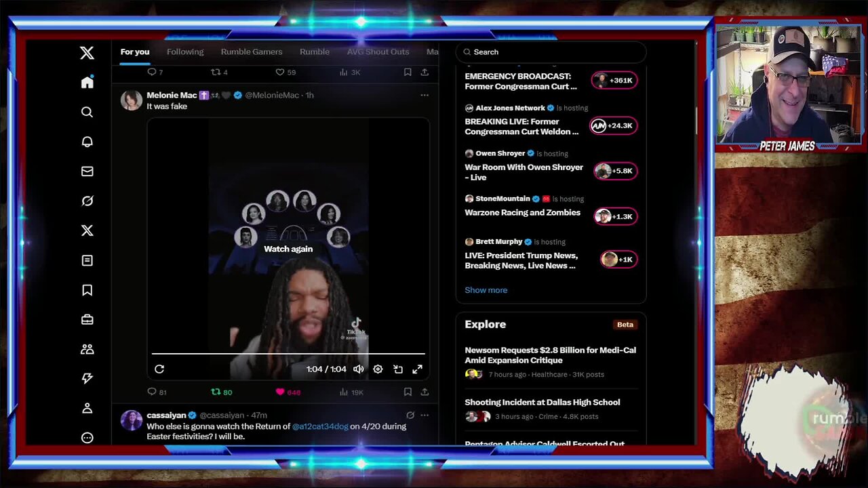The height and width of the screenshot is (488, 868).
Task: Toggle bookmark on the top post
Action: pos(408,72)
